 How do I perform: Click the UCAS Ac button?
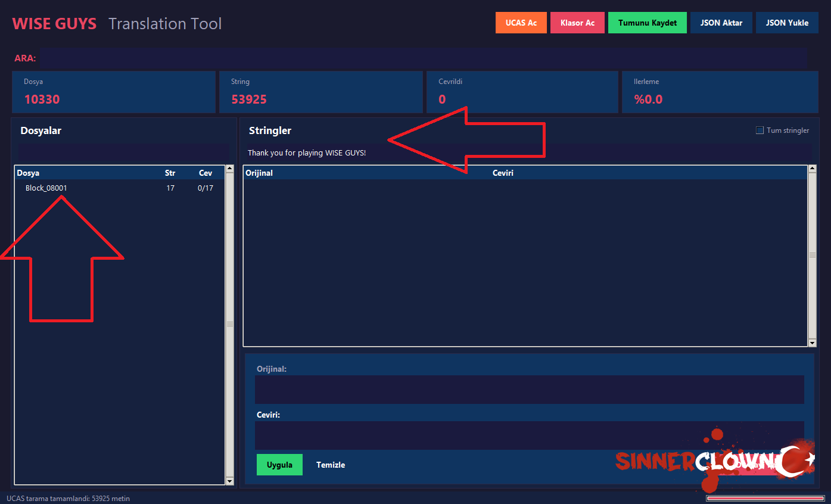point(521,23)
